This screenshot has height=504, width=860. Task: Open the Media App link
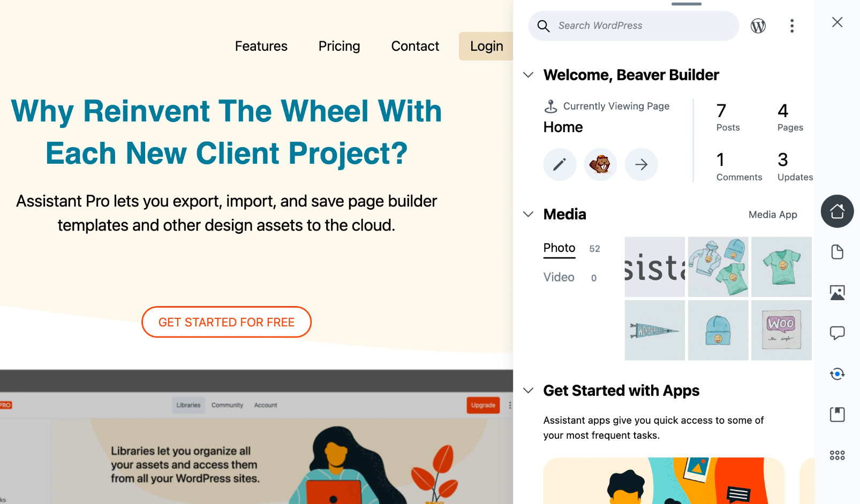click(x=772, y=215)
